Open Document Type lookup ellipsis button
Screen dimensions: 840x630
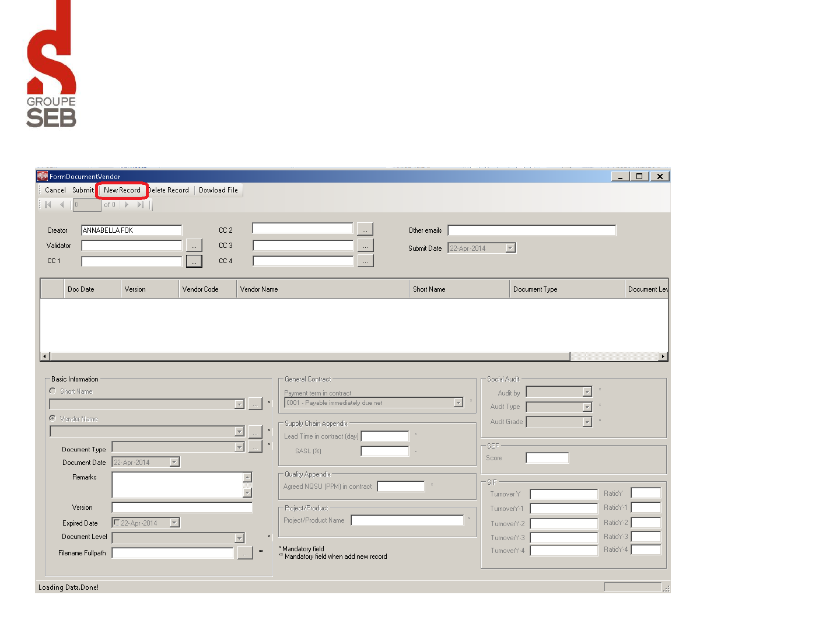[256, 447]
